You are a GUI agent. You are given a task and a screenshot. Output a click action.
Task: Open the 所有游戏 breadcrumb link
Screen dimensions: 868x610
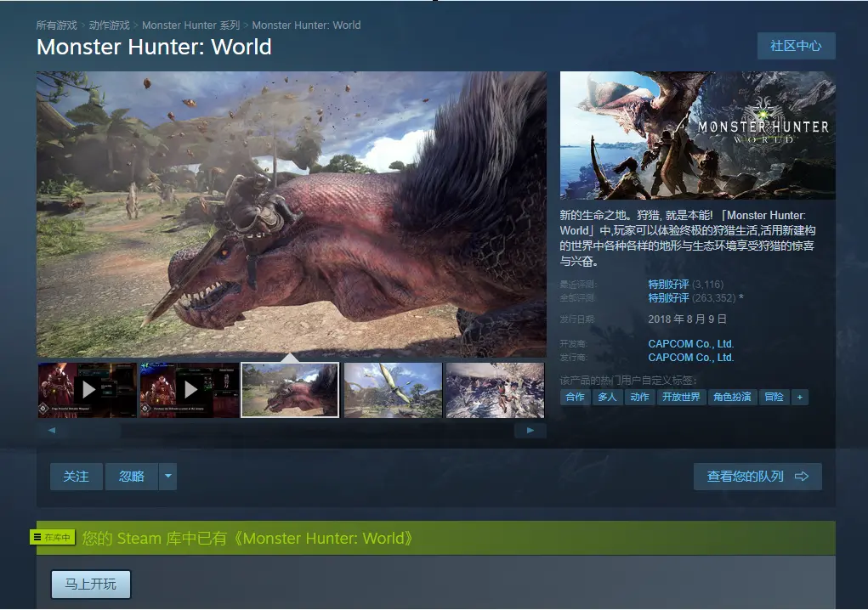tap(56, 25)
